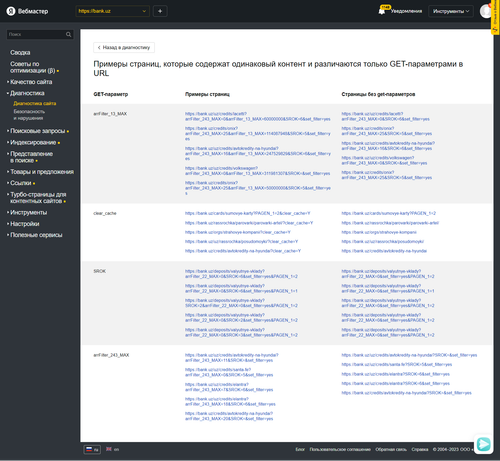Open valyutnye-vklady link with SROK=3
Viewport: 500px width, 461px height.
pyautogui.click(x=241, y=332)
